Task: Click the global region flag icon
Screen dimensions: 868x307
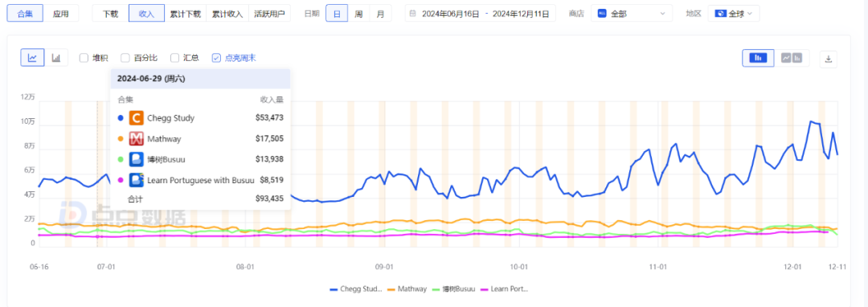Action: 720,14
